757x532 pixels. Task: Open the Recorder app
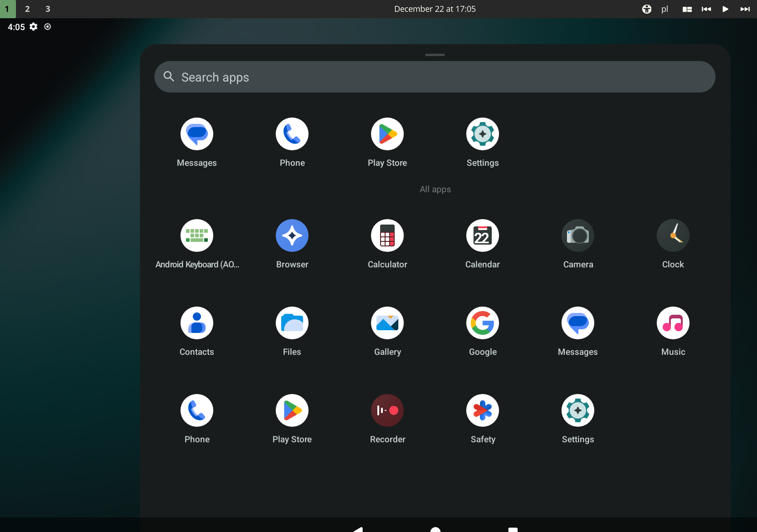click(x=387, y=411)
